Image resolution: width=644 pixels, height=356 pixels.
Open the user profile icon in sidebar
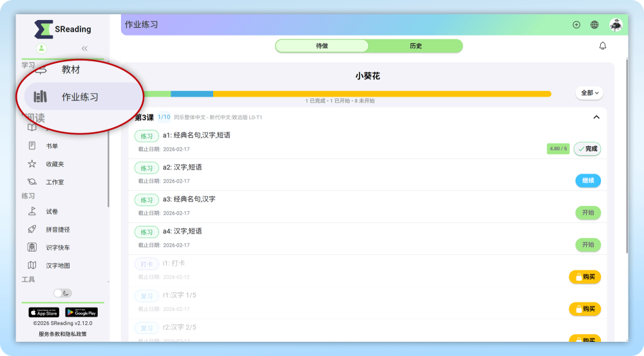[x=41, y=48]
